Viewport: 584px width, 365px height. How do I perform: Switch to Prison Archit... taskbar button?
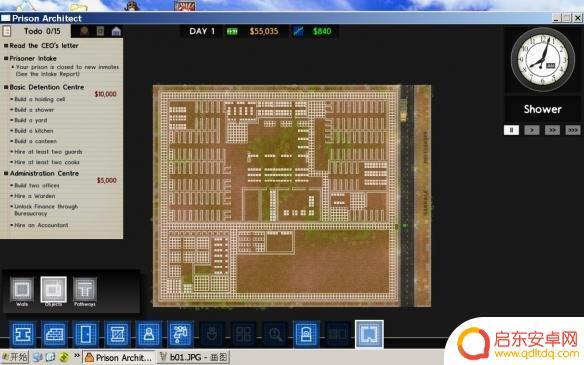(119, 358)
